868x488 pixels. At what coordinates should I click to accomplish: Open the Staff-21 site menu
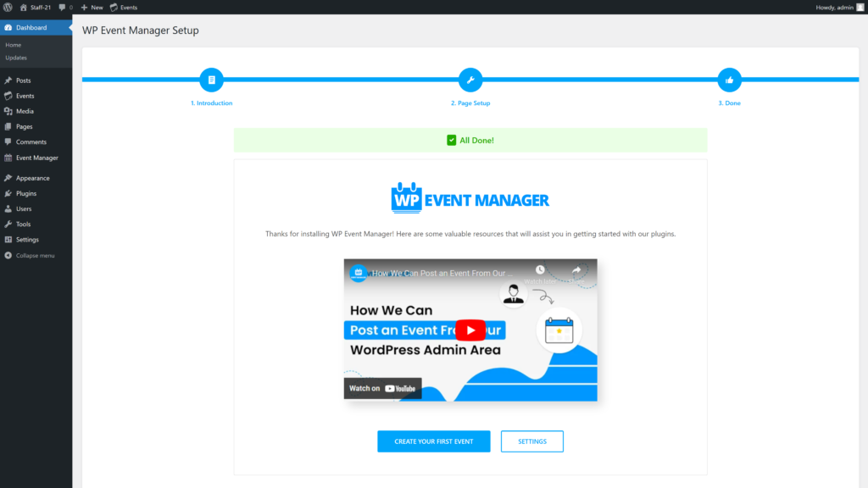coord(35,7)
